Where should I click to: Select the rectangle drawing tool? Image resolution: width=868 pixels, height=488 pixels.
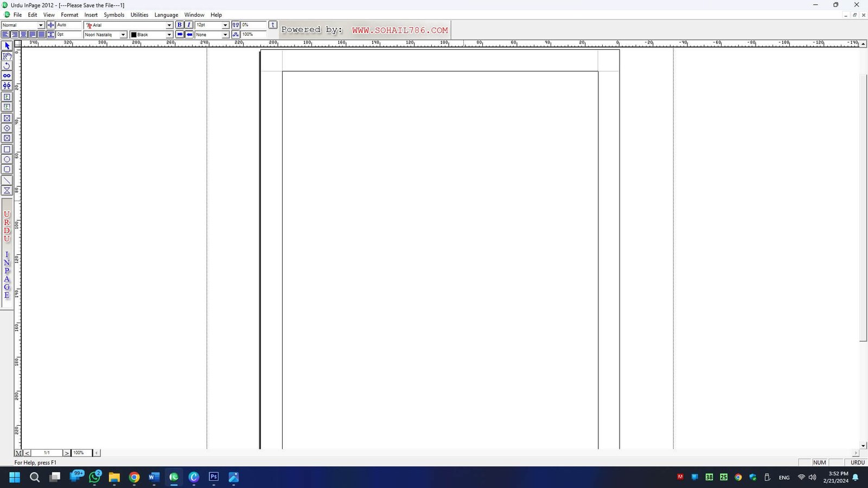7,149
